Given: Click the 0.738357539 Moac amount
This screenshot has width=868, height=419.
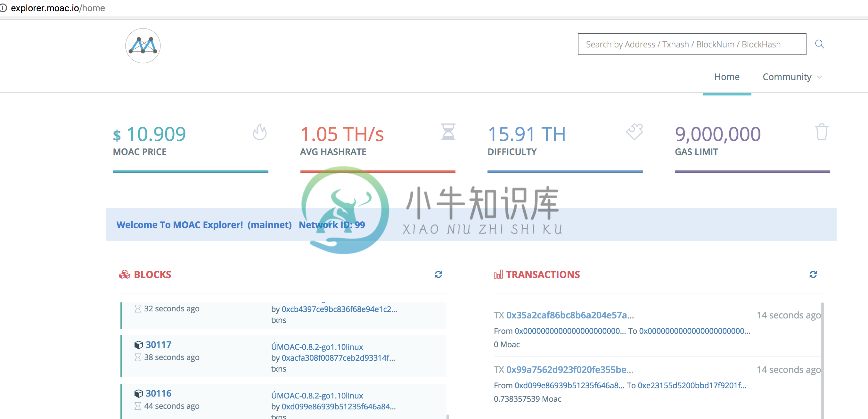Looking at the screenshot, I should pos(527,399).
